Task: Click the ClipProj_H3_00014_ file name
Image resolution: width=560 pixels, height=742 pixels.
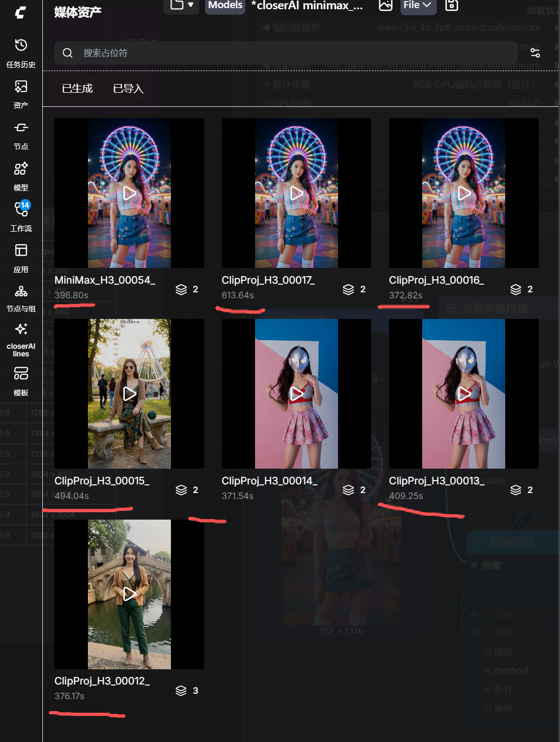Action: click(x=269, y=481)
